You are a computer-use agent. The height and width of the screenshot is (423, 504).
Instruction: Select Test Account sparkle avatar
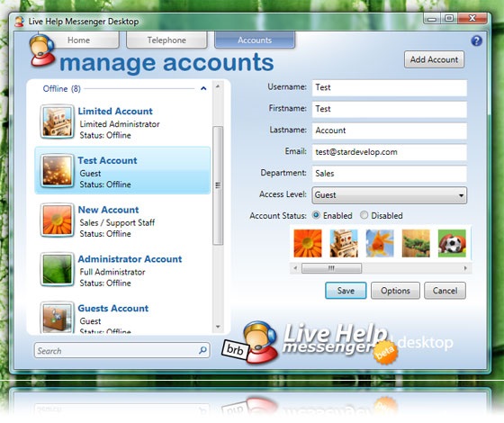(x=57, y=171)
